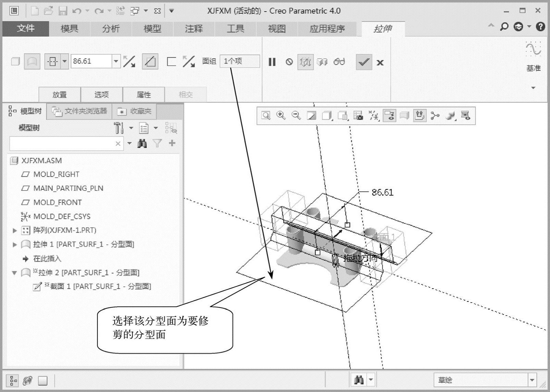Cancel the extrude with the X icon
Image resolution: width=550 pixels, height=392 pixels.
pyautogui.click(x=380, y=62)
